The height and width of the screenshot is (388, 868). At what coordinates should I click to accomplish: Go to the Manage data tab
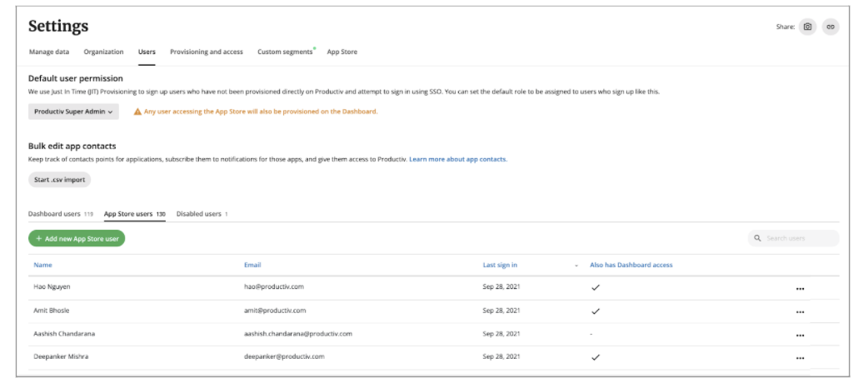tap(49, 52)
